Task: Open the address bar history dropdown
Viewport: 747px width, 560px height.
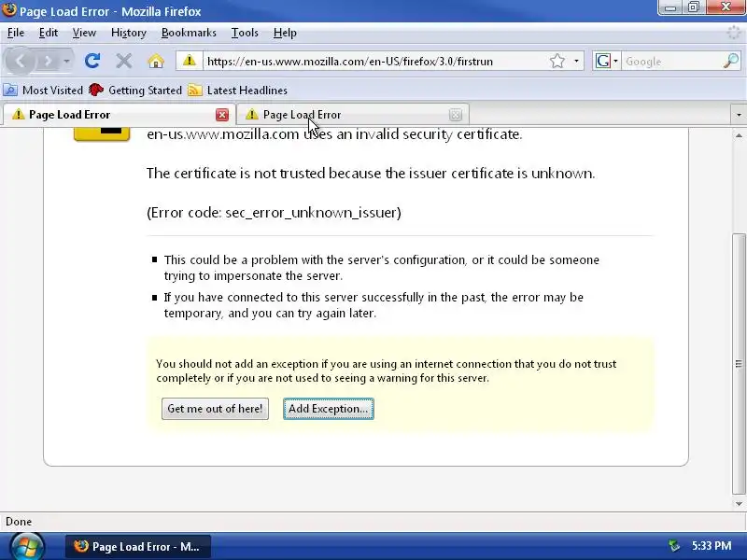Action: [x=576, y=61]
